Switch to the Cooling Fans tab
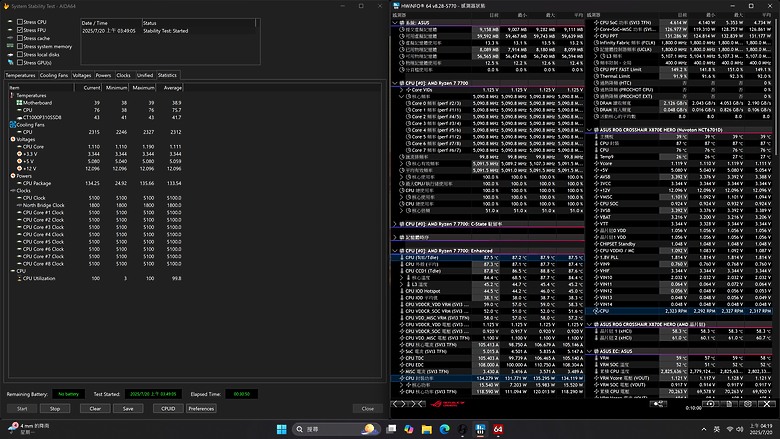This screenshot has width=780, height=439. 54,75
